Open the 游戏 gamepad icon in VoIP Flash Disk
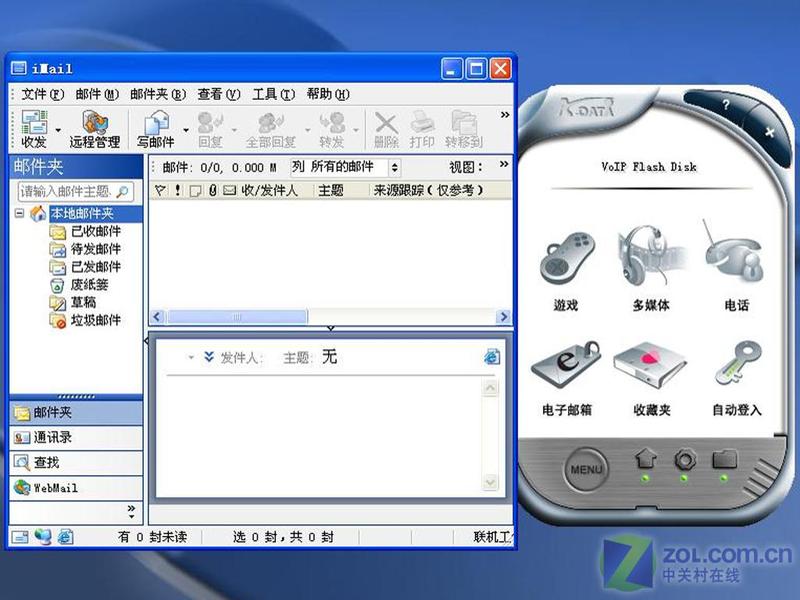This screenshot has height=600, width=800. (x=566, y=258)
